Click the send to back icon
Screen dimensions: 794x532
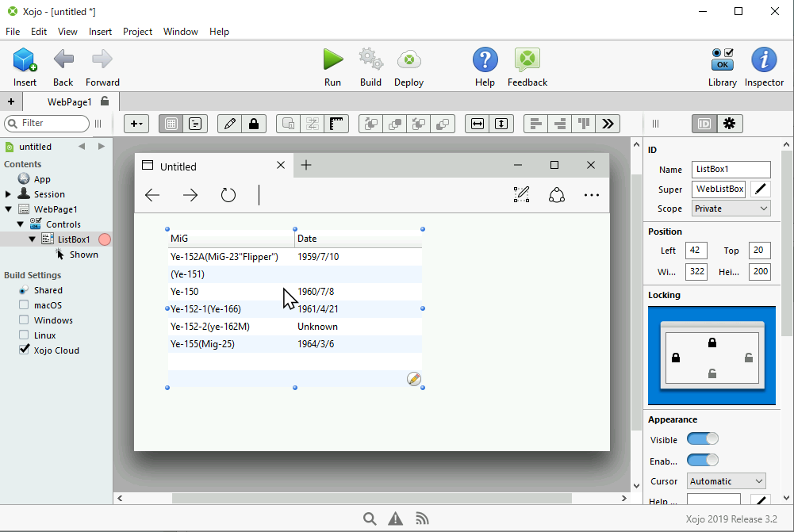click(443, 124)
